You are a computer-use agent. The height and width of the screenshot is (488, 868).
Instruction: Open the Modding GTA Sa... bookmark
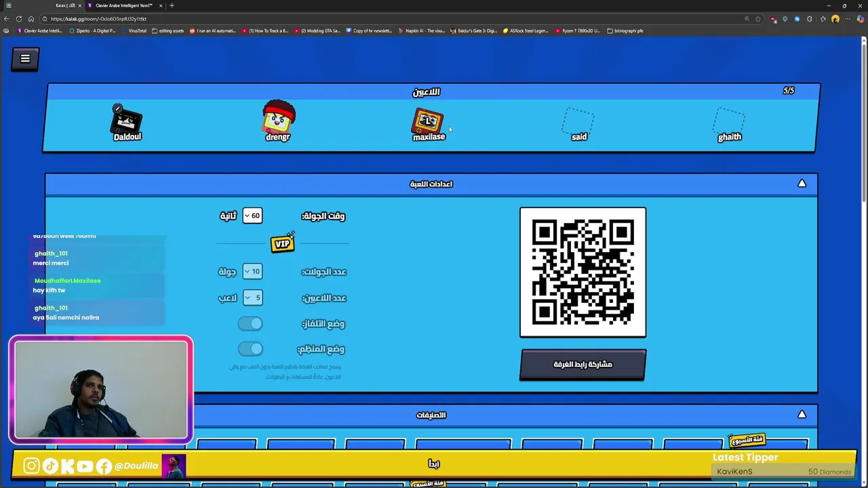pos(317,30)
